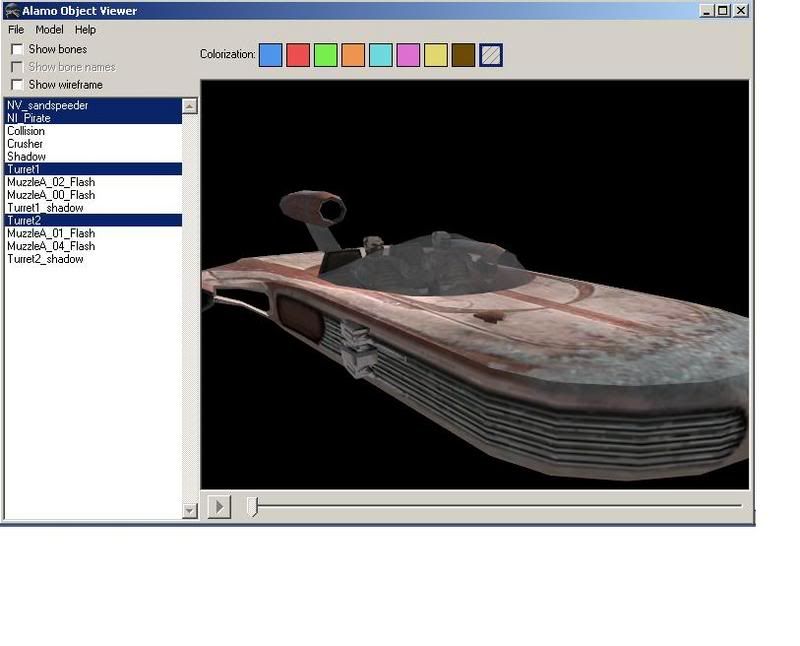Pick the brown colorization swatch
This screenshot has width=800, height=646.
click(463, 55)
